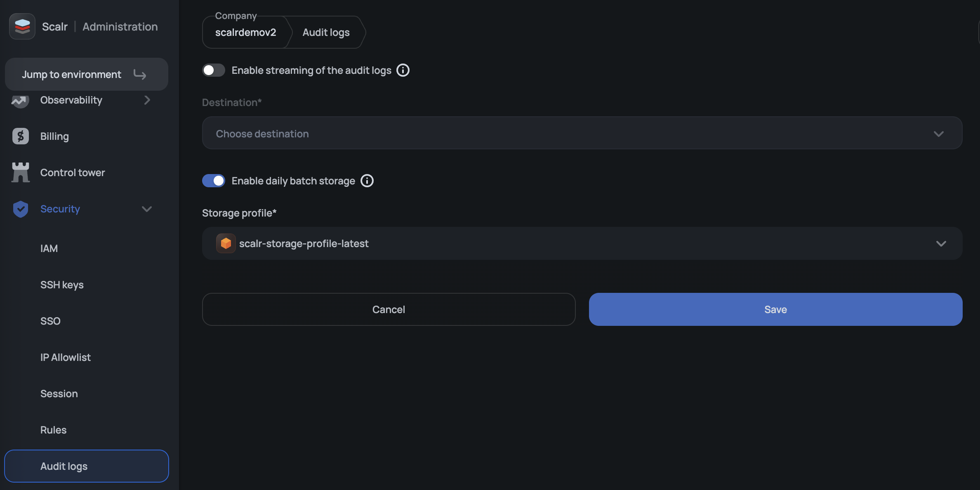This screenshot has height=490, width=980.
Task: Disable the daily batch storage toggle
Action: pyautogui.click(x=213, y=181)
